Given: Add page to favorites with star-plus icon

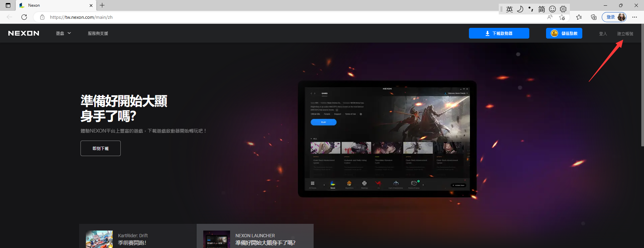Looking at the screenshot, I should tap(562, 17).
